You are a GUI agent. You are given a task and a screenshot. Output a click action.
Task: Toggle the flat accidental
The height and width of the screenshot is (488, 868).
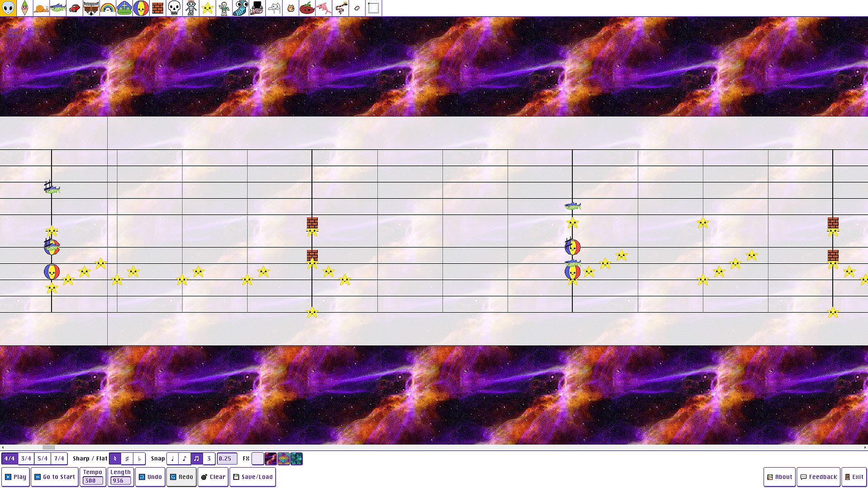[139, 459]
